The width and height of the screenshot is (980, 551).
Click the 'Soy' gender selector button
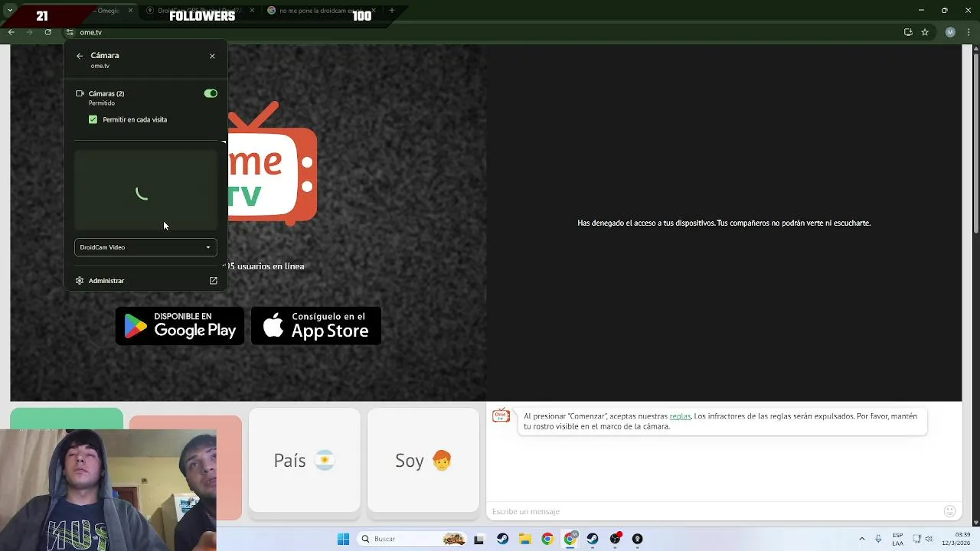423,460
